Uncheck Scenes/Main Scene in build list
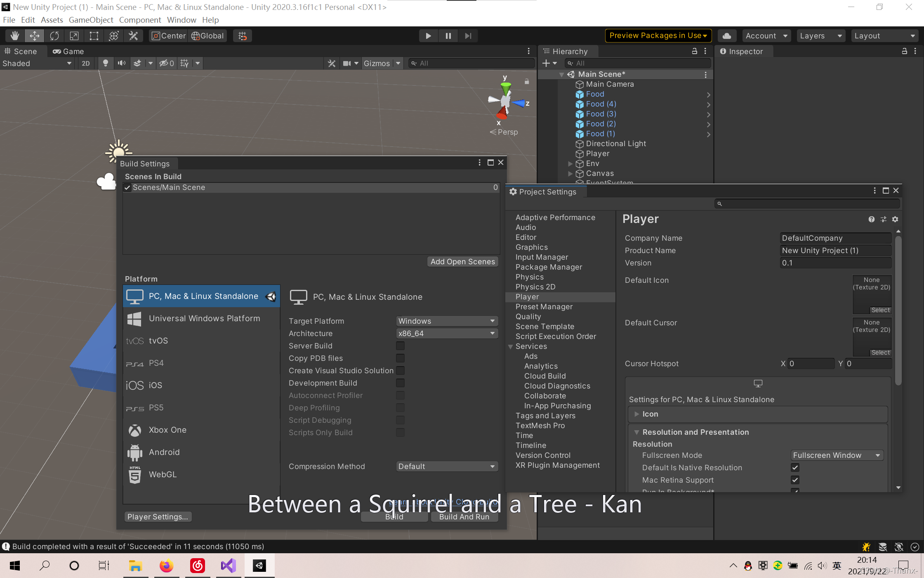Screen dimensions: 924x578 click(x=127, y=188)
